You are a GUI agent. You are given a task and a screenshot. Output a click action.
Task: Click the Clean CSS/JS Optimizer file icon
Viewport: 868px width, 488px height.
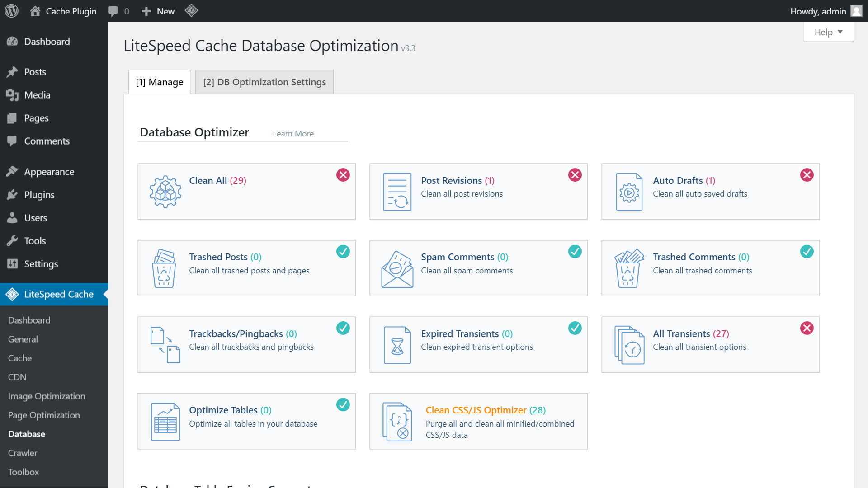(x=397, y=422)
